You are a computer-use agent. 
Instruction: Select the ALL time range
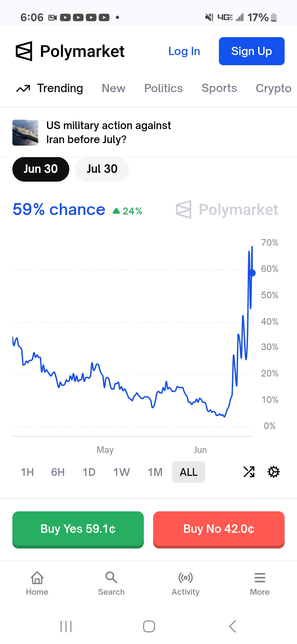(189, 472)
